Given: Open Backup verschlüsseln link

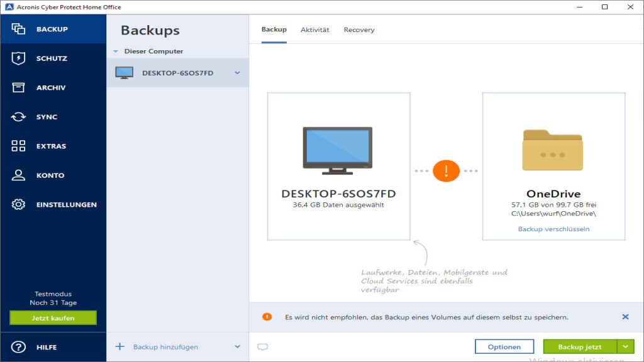Looking at the screenshot, I should pos(553,229).
